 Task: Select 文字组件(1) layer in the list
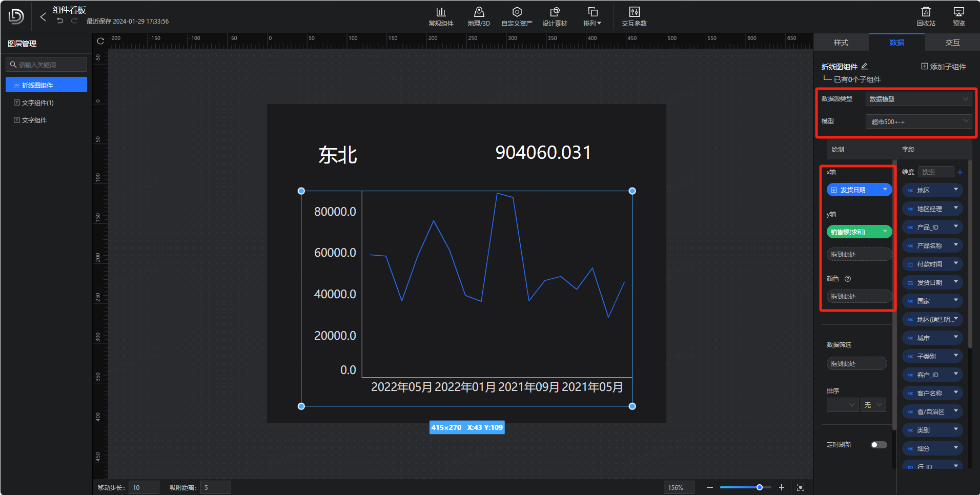pos(38,103)
